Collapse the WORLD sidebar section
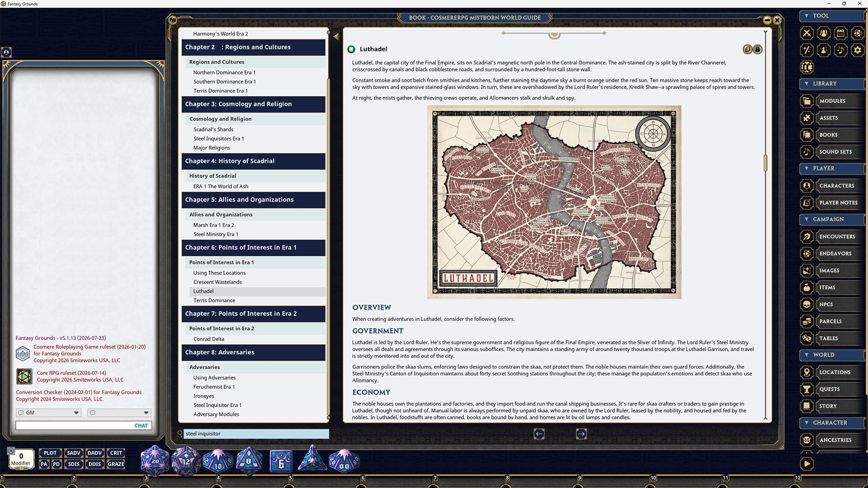Screen dimensions: 868x488 [x=832, y=355]
